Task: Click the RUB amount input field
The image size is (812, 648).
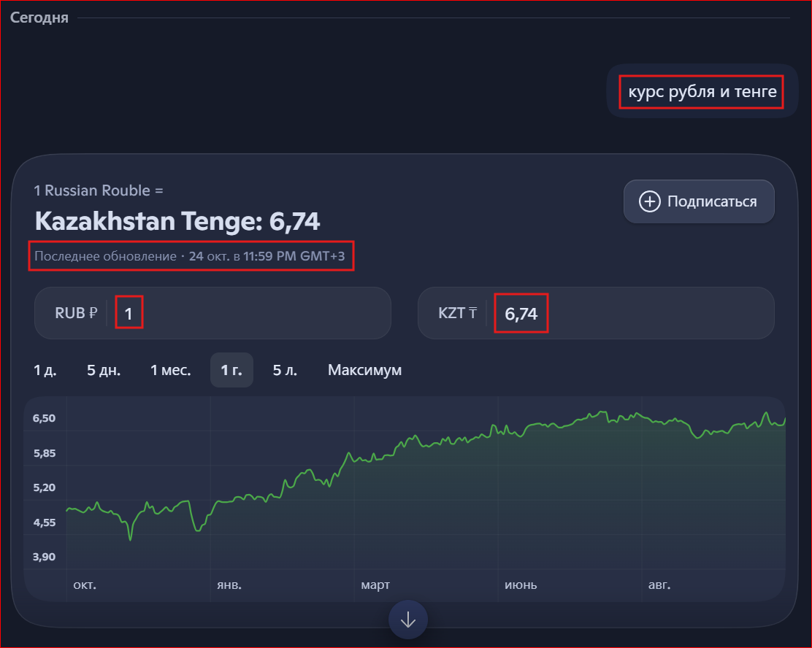Action: point(248,314)
